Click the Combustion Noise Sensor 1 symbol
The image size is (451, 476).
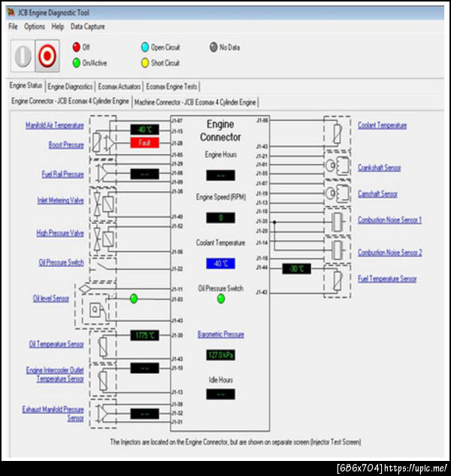pyautogui.click(x=337, y=222)
